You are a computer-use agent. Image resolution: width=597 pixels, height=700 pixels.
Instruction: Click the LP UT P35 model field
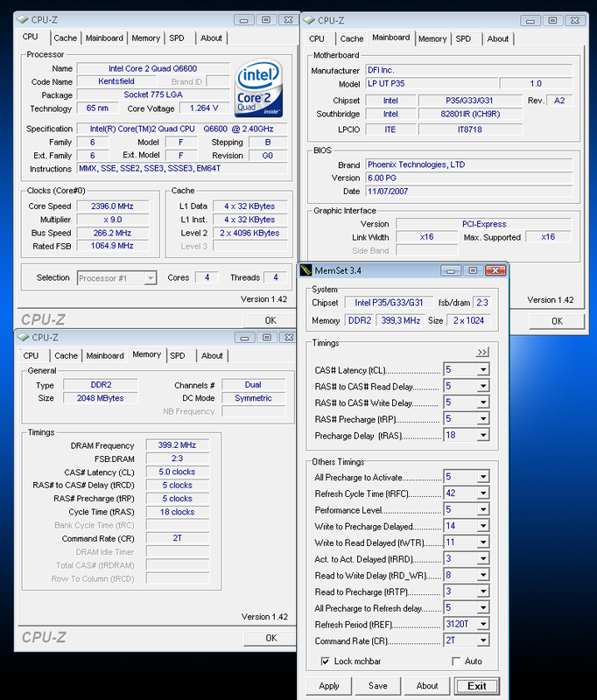pos(432,83)
